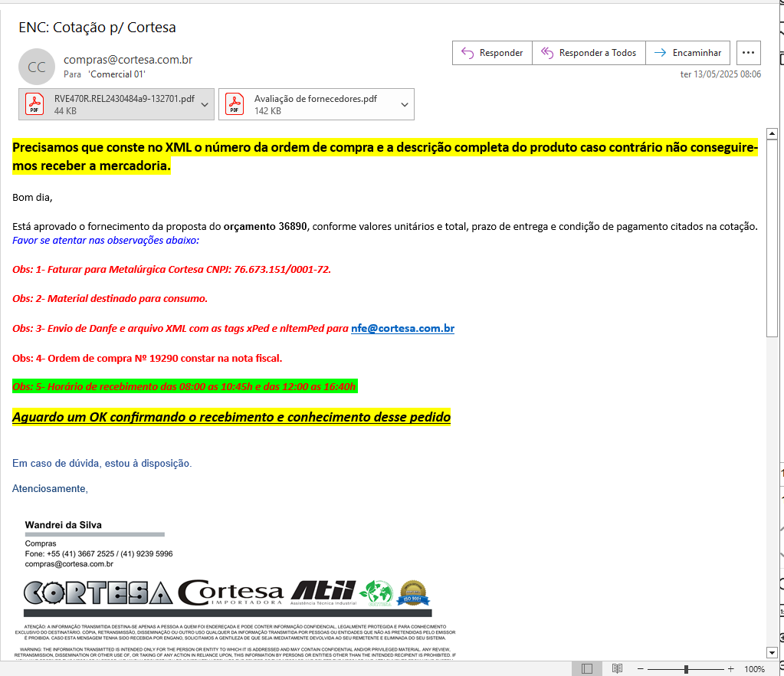Click the sender address compras@cortesa.com.br
Image resolution: width=784 pixels, height=676 pixels.
pyautogui.click(x=128, y=60)
